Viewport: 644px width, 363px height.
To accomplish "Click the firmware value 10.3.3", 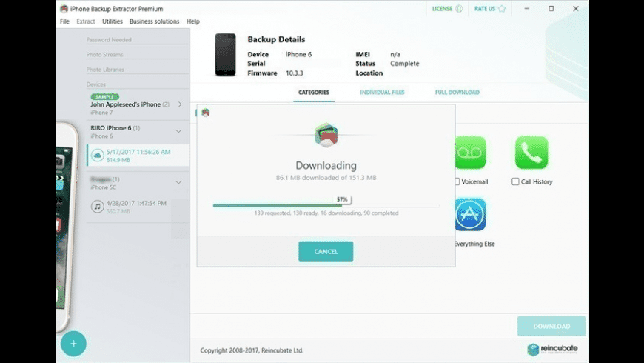I will click(294, 73).
